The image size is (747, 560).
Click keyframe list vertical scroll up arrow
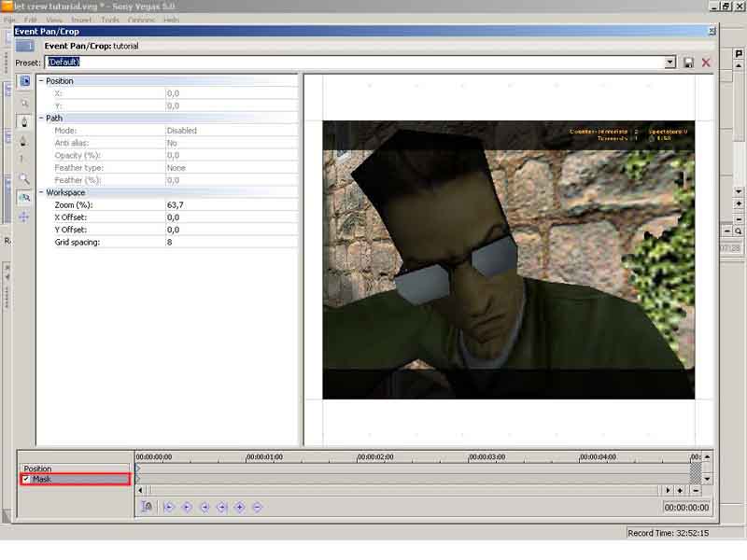(x=708, y=456)
